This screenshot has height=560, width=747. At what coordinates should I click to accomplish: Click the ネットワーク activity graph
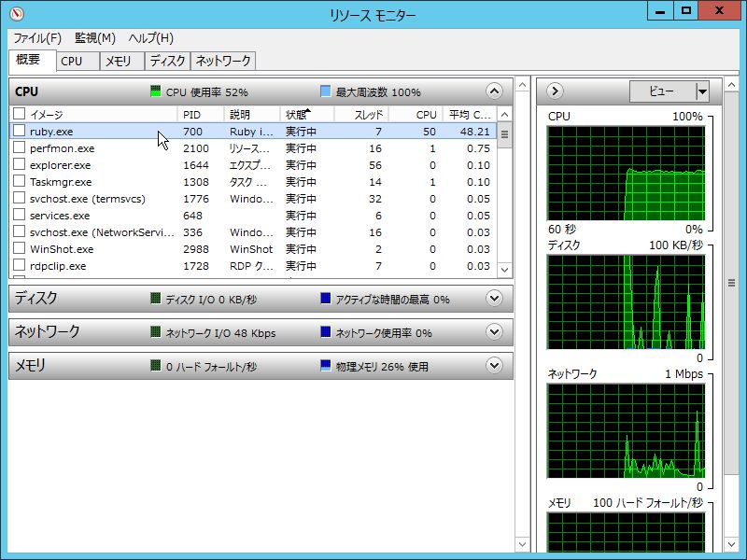(626, 431)
